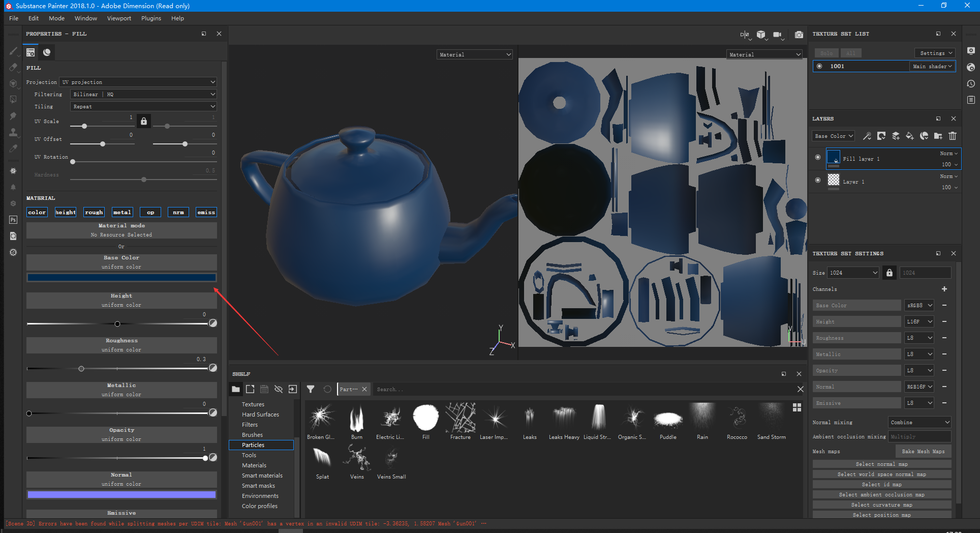Click the Normal purple color swatch

coord(121,494)
